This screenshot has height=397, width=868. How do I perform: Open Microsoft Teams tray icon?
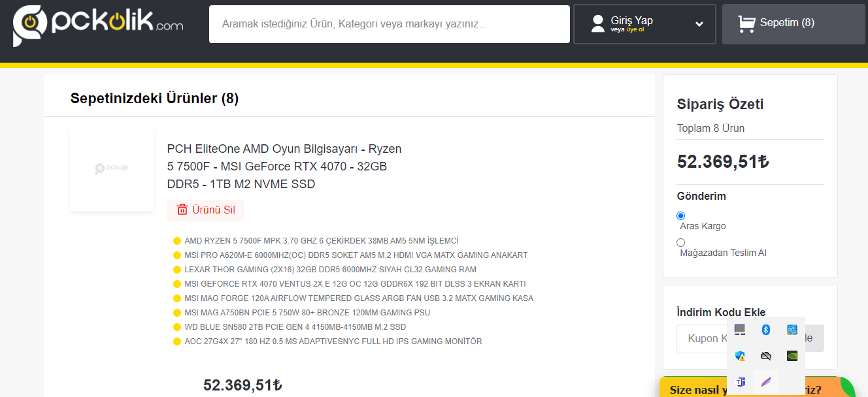[740, 382]
